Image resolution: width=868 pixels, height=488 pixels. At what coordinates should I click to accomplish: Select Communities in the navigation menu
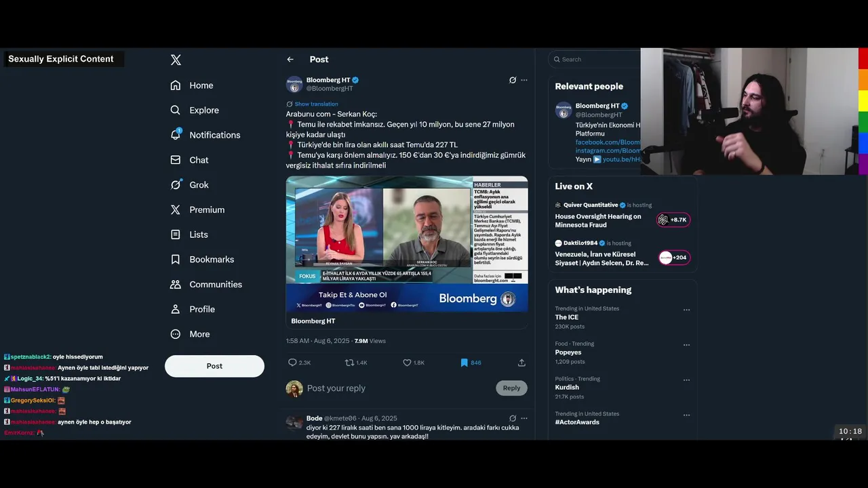216,284
